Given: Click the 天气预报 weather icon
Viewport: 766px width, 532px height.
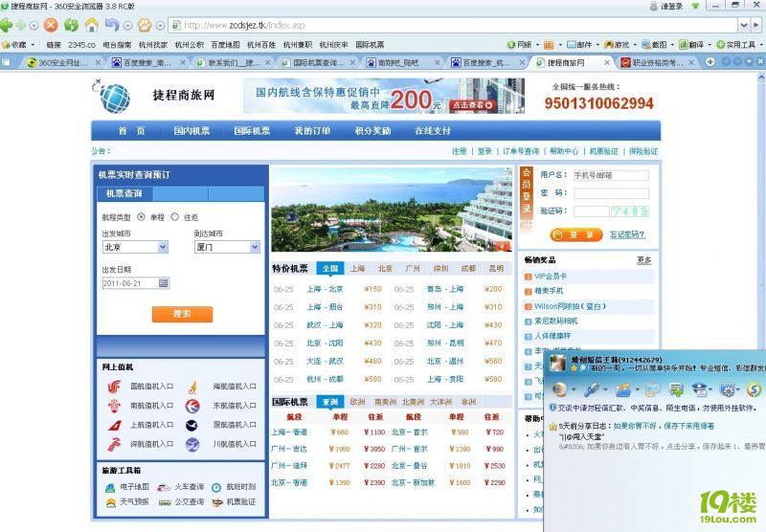Looking at the screenshot, I should (111, 501).
